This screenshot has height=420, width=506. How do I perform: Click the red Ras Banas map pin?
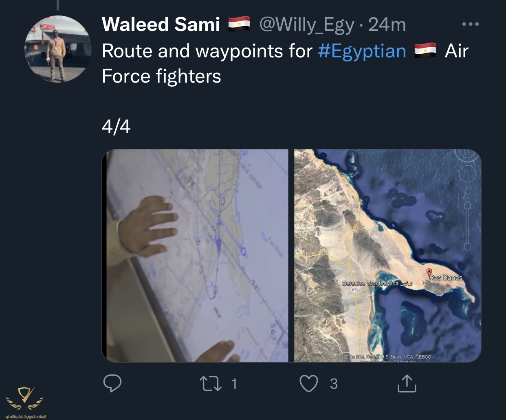coord(429,272)
